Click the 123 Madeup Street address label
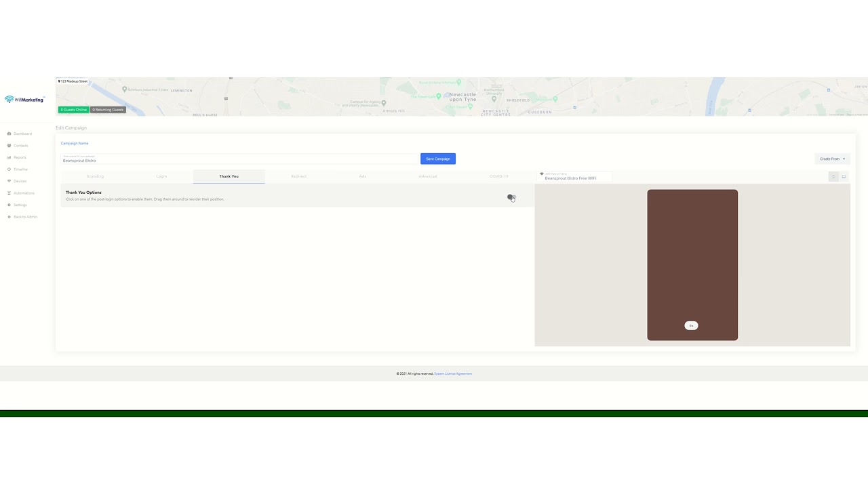This screenshot has height=488, width=868. coord(73,81)
